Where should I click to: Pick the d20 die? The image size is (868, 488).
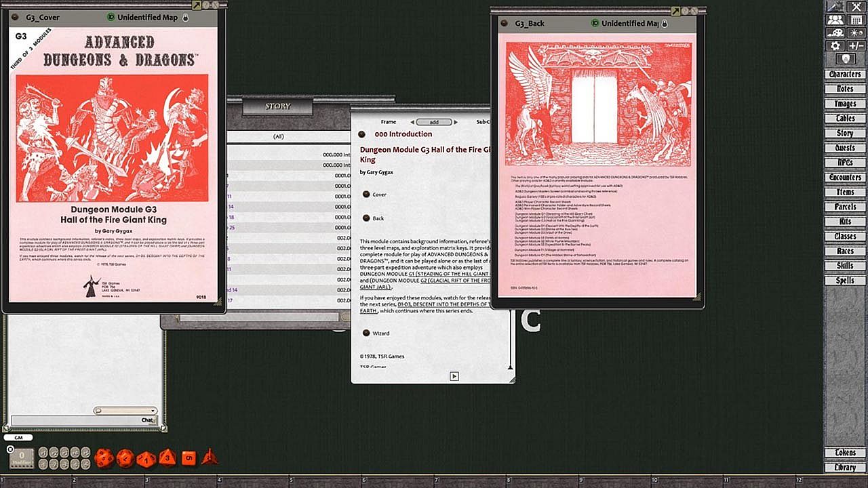click(x=104, y=458)
